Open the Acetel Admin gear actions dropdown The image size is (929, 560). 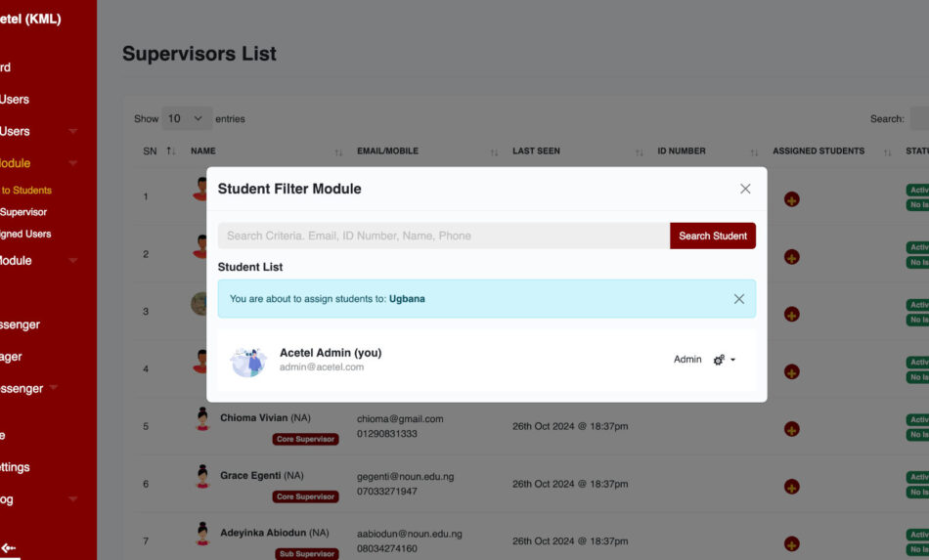click(x=724, y=360)
